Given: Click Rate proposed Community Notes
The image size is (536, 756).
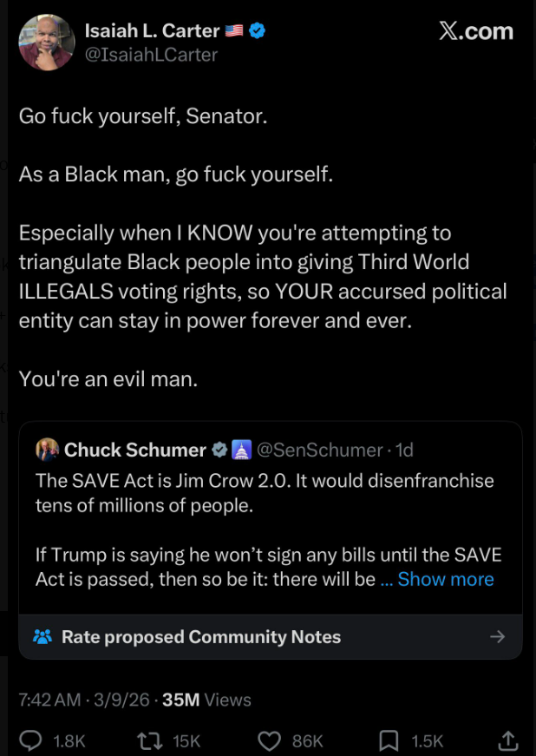Looking at the screenshot, I should (200, 636).
